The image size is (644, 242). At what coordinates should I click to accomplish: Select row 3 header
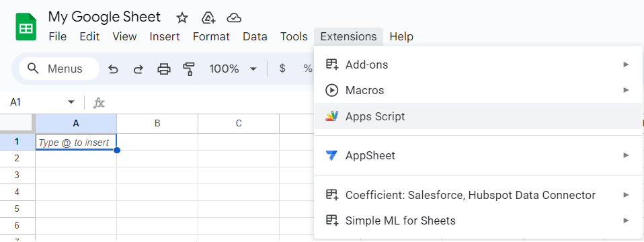(x=17, y=175)
